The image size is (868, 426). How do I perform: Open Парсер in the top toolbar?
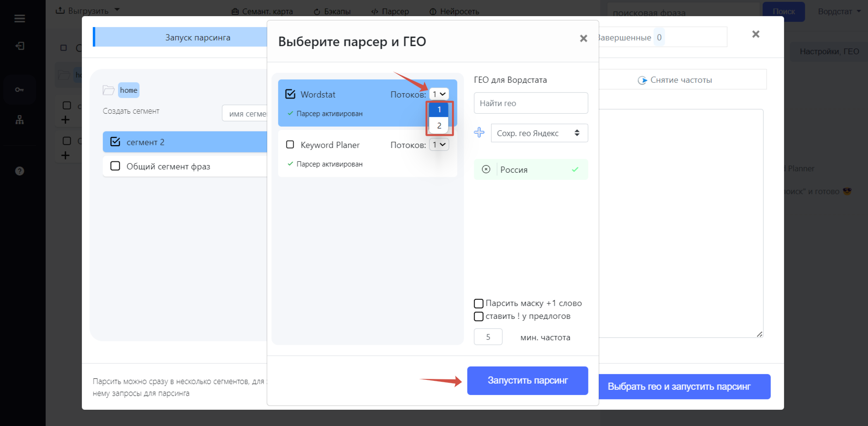(x=390, y=11)
